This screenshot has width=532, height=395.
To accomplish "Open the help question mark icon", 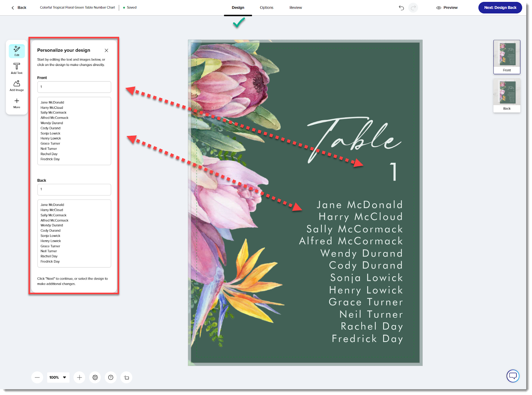I will (x=111, y=377).
